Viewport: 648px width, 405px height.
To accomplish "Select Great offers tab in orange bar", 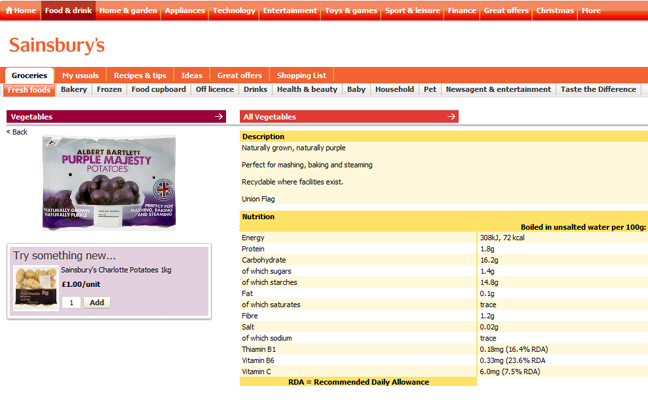I will pyautogui.click(x=240, y=76).
